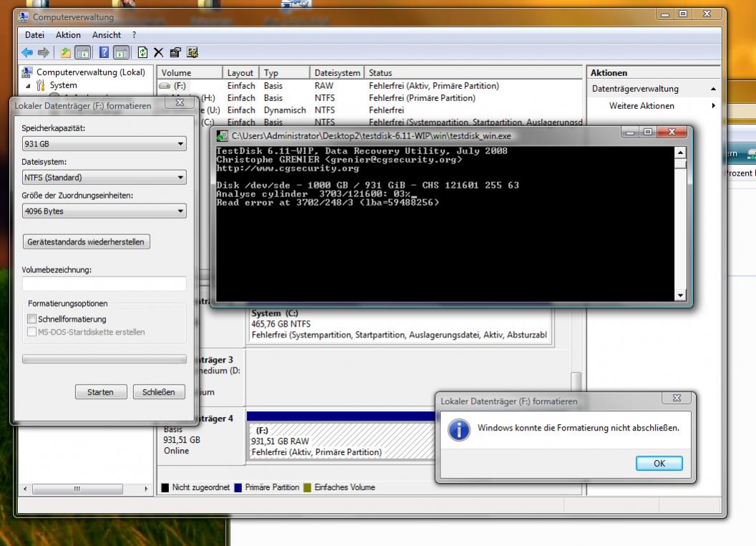Click the Datenträger 4 disk label

coord(217,418)
